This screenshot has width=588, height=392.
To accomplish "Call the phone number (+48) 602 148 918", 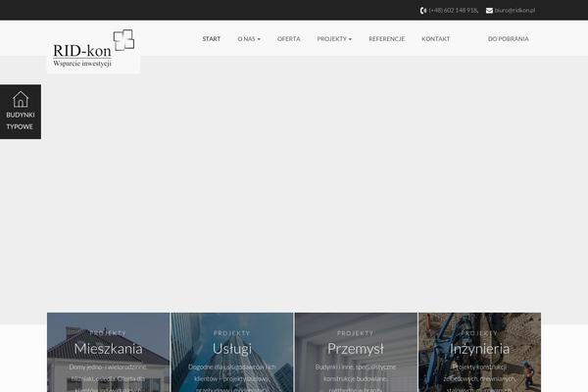I will (x=454, y=11).
